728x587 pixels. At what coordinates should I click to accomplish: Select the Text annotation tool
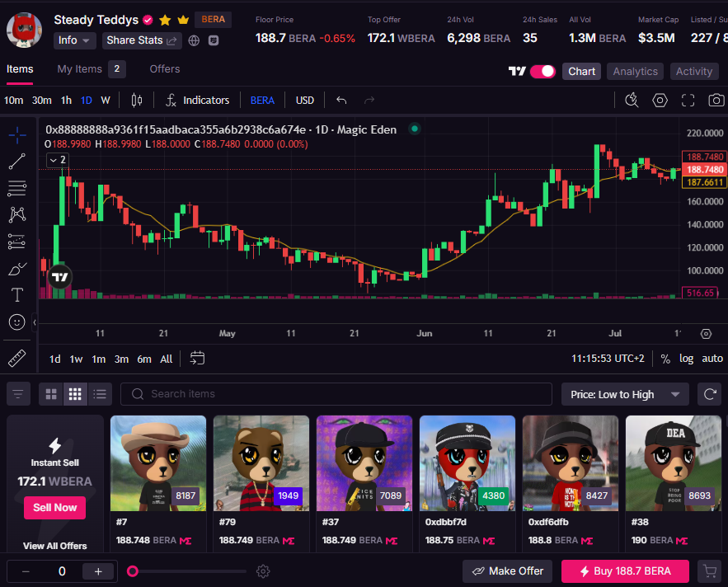coord(17,295)
